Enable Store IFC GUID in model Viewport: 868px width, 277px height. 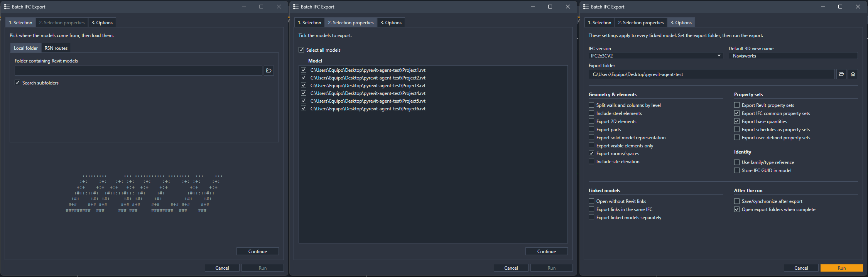pyautogui.click(x=737, y=170)
